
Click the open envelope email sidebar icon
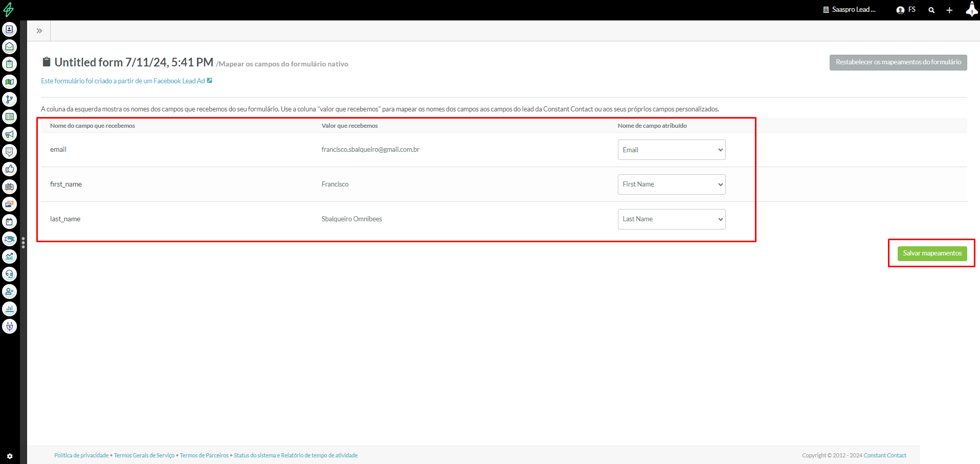9,47
